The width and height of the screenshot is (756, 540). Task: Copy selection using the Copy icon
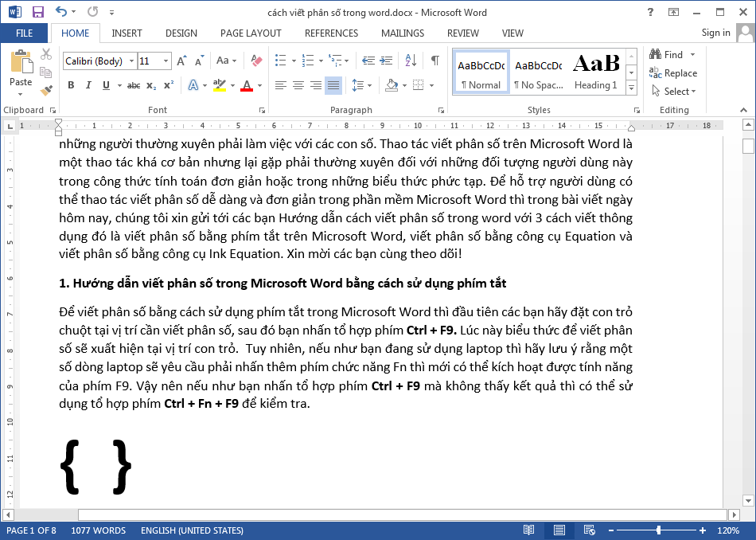point(46,72)
